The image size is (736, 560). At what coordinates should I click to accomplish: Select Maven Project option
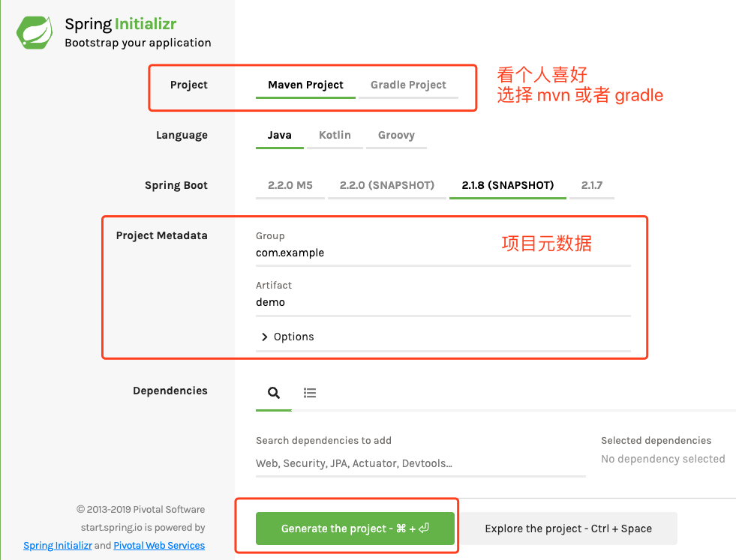click(x=305, y=85)
